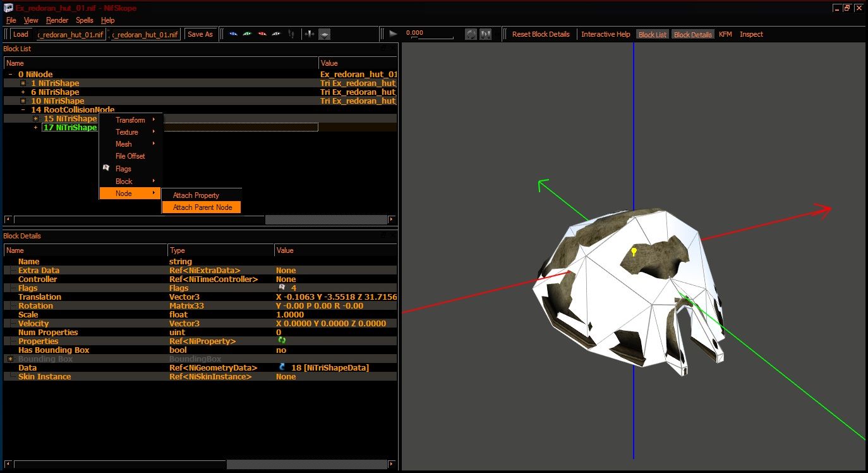The width and height of the screenshot is (868, 473).
Task: Expand the 10 NiTriShape tree node
Action: click(x=23, y=101)
